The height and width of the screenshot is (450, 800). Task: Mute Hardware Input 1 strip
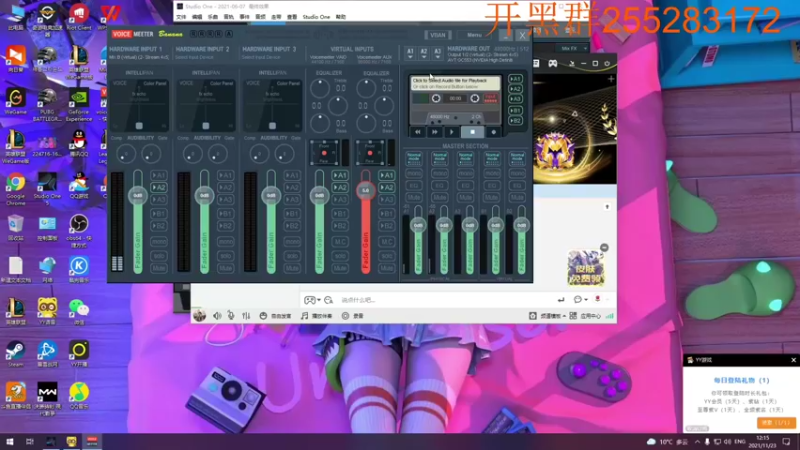click(159, 268)
